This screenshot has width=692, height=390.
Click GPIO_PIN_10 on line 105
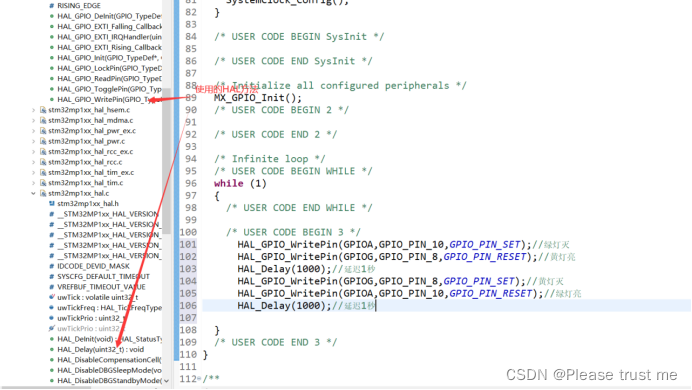click(x=411, y=293)
